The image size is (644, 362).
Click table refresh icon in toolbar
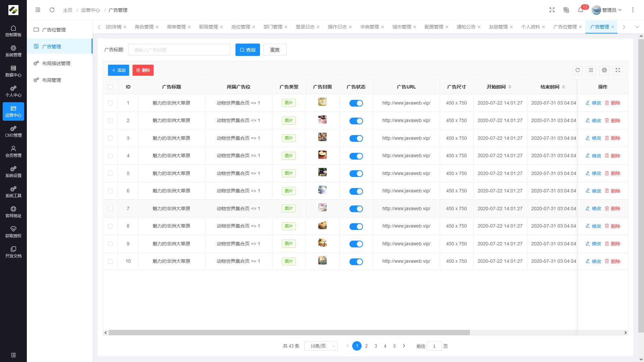[578, 70]
